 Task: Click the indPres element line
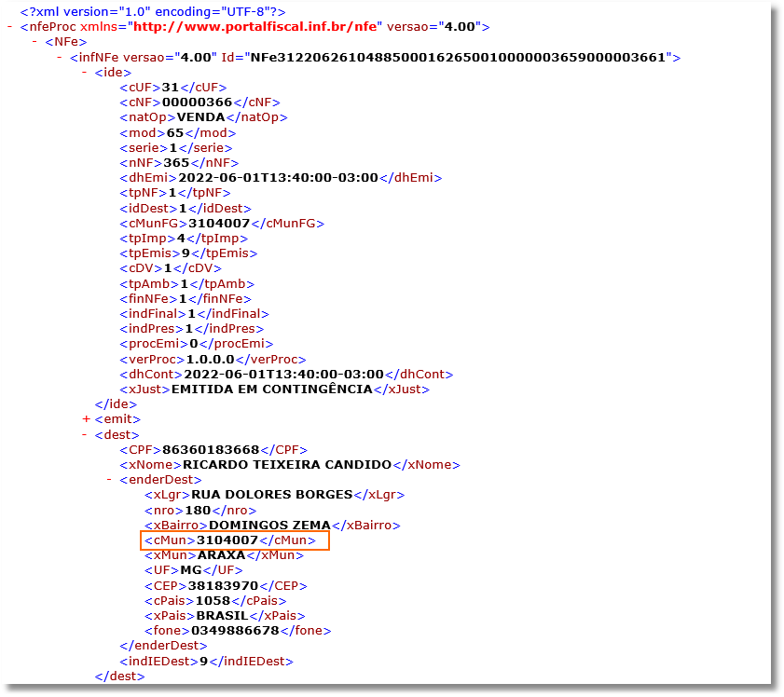191,329
